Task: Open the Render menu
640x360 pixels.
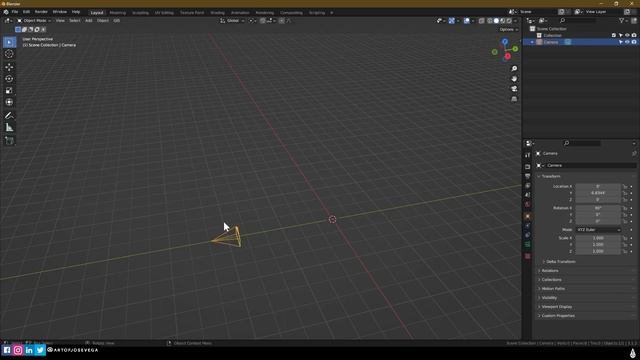Action: 41,12
